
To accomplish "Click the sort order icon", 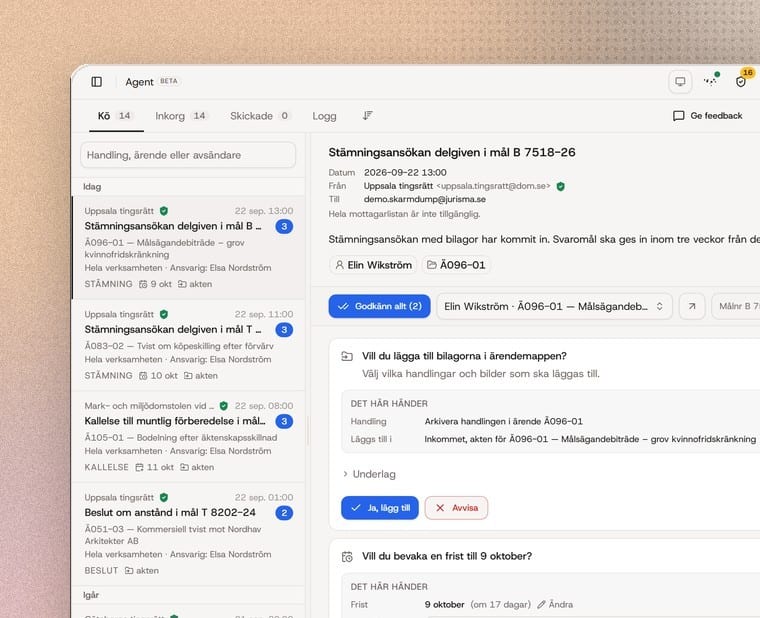I will 368,115.
